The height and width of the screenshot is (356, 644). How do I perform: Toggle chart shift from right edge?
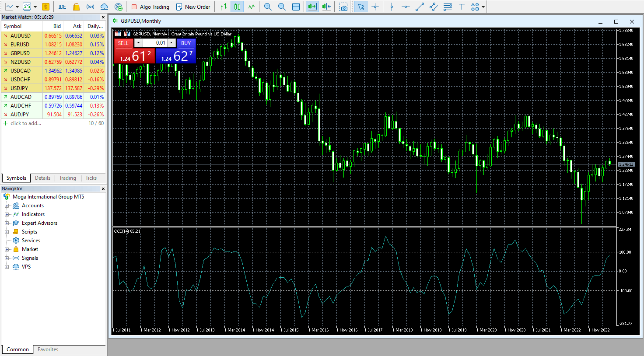point(326,7)
